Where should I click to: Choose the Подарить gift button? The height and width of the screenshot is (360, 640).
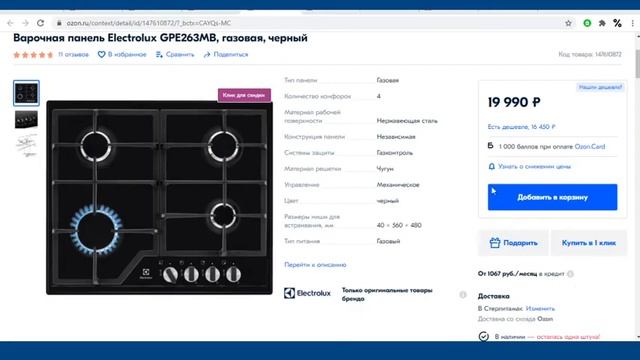click(x=513, y=243)
